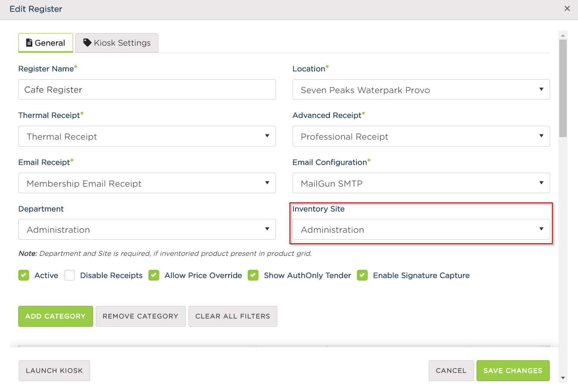Viewport: 578px width, 392px height.
Task: Toggle the Active checkbox
Action: coord(24,275)
